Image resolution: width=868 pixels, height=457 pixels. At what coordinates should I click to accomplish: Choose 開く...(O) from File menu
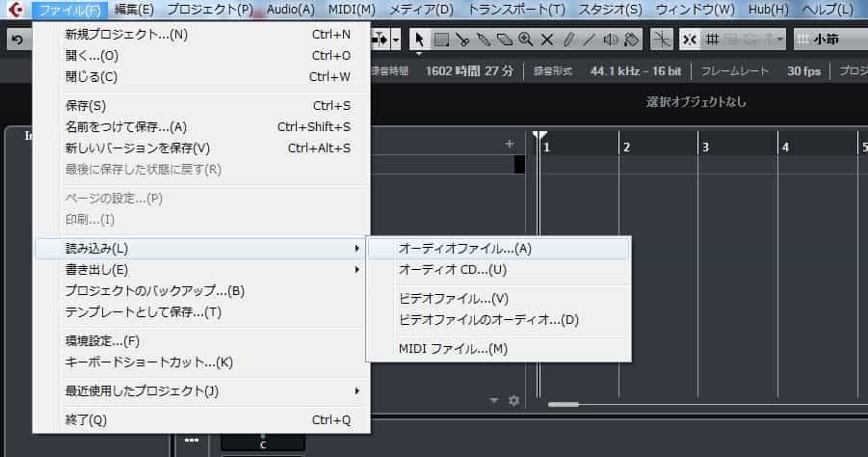click(201, 55)
